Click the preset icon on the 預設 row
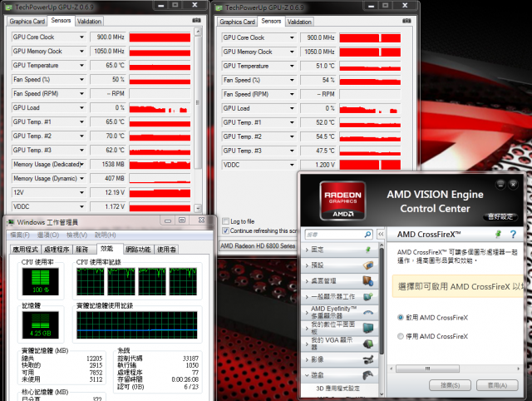The image size is (532, 401). click(368, 265)
